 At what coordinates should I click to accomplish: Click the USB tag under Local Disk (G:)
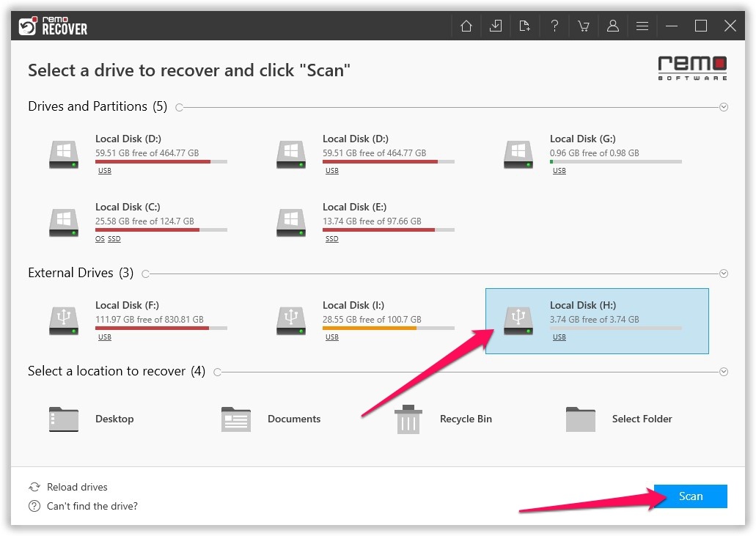(559, 171)
